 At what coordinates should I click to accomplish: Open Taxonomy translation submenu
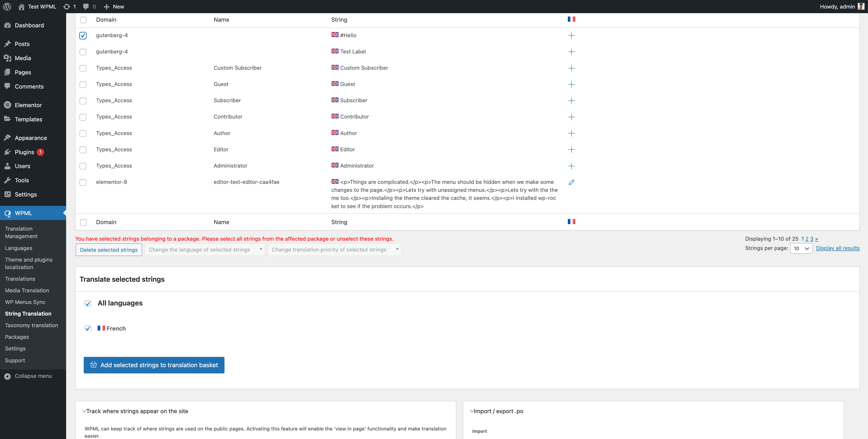pos(31,325)
